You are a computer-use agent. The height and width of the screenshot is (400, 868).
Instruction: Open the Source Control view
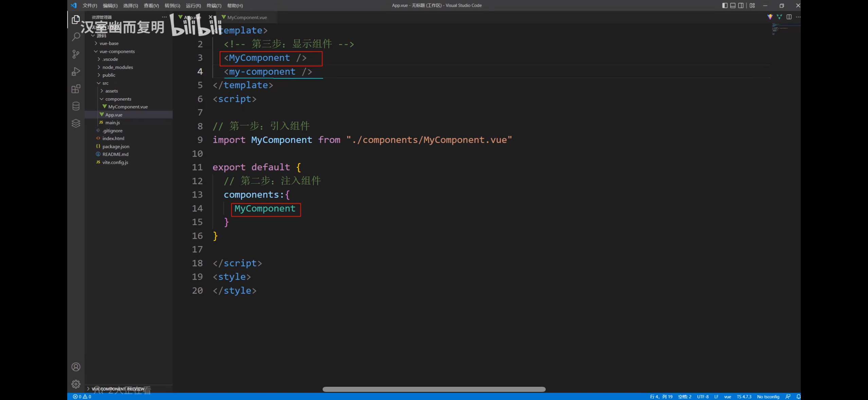76,54
